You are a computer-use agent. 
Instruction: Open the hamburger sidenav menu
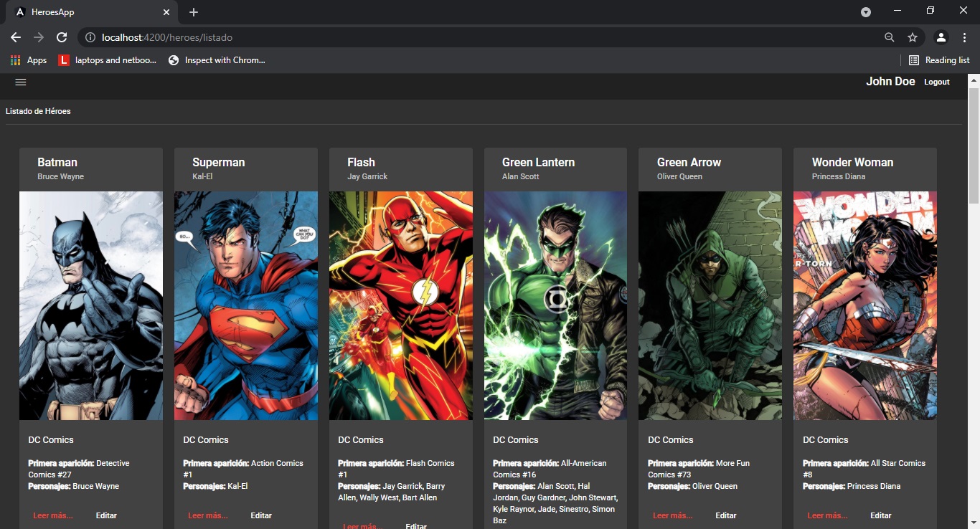click(x=21, y=82)
